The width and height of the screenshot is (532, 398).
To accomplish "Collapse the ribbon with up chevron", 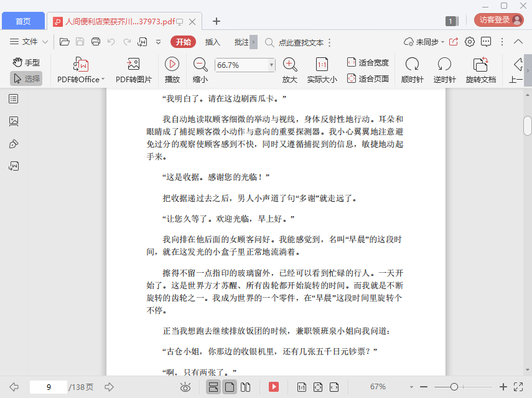I will (x=518, y=42).
